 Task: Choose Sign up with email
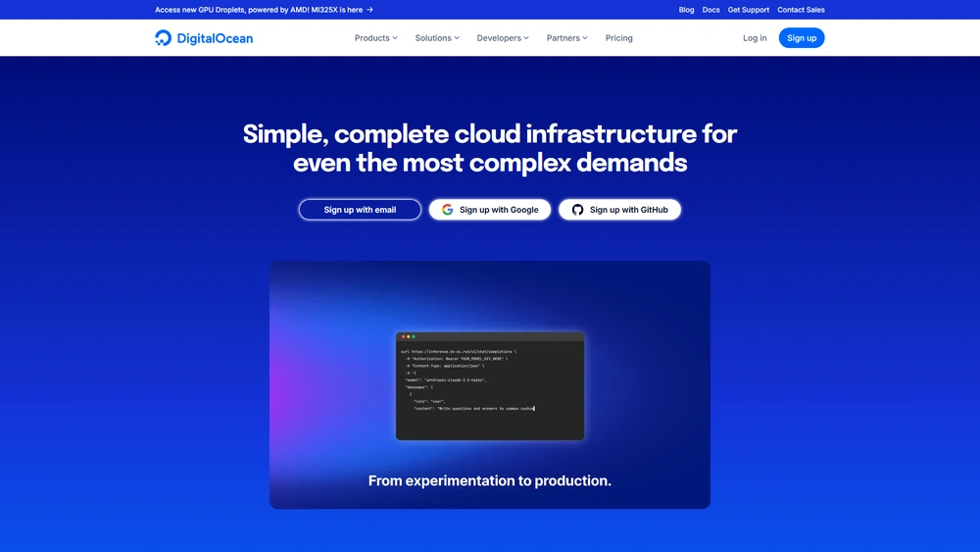[x=360, y=210]
